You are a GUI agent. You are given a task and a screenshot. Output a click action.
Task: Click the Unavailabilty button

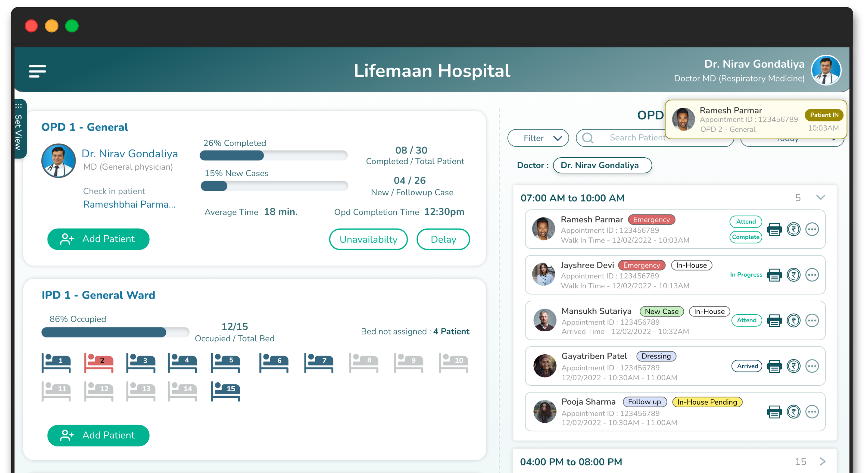[368, 239]
